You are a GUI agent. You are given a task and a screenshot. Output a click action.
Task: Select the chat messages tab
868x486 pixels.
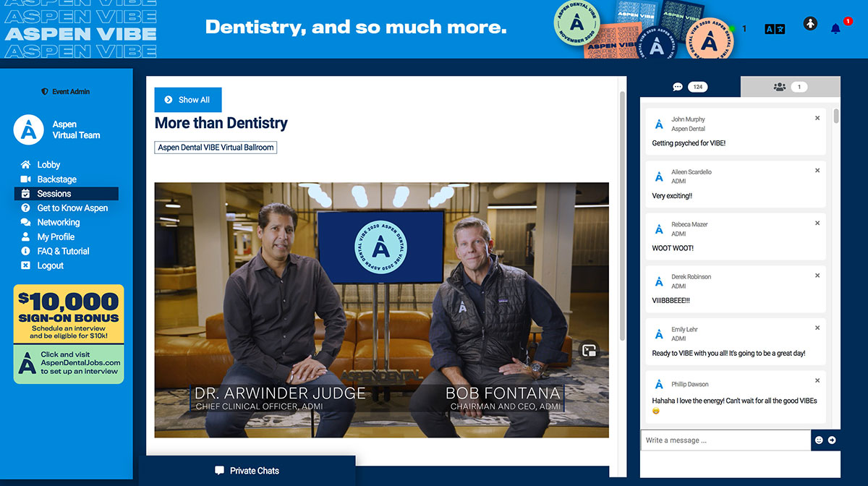689,87
